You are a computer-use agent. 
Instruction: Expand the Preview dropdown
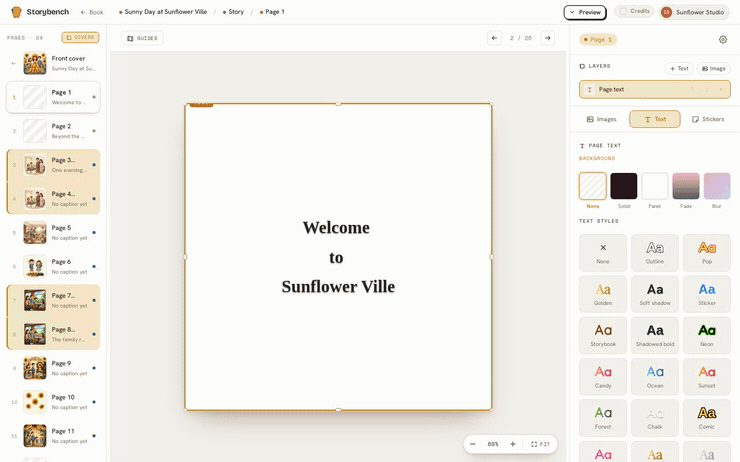pos(585,12)
